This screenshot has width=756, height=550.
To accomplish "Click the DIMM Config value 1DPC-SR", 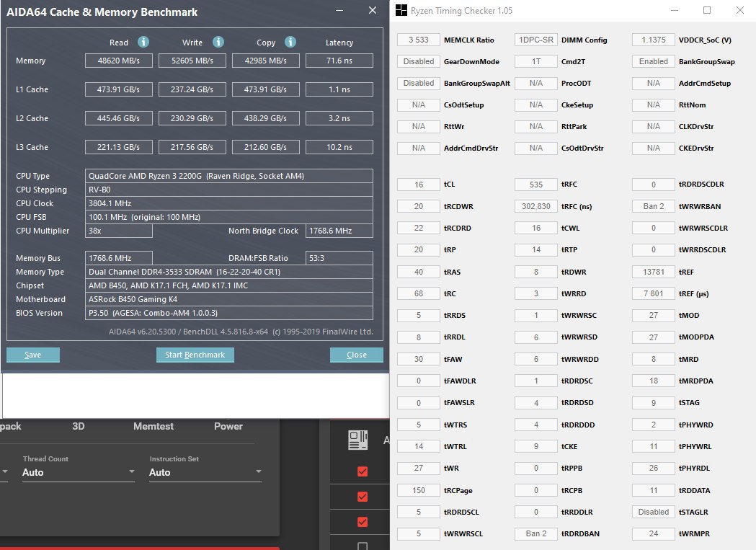I will coord(536,40).
